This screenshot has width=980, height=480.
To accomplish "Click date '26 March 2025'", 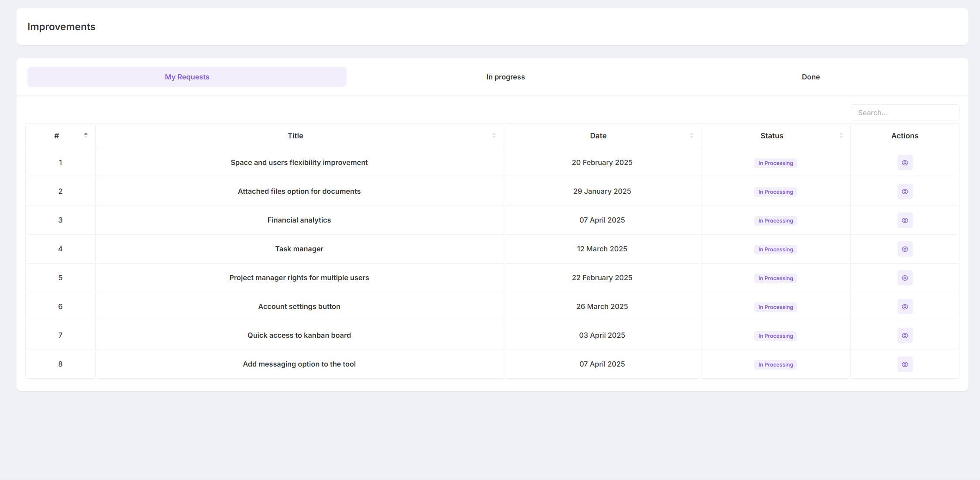I will 602,306.
